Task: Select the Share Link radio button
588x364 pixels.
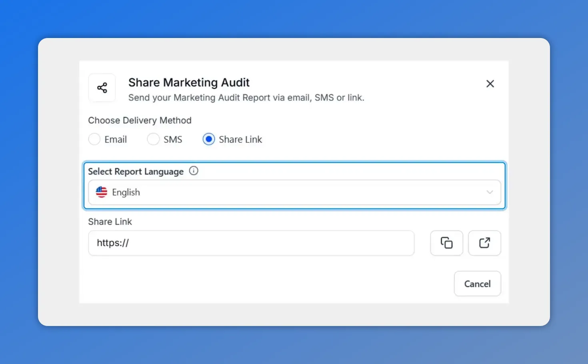Action: point(208,139)
